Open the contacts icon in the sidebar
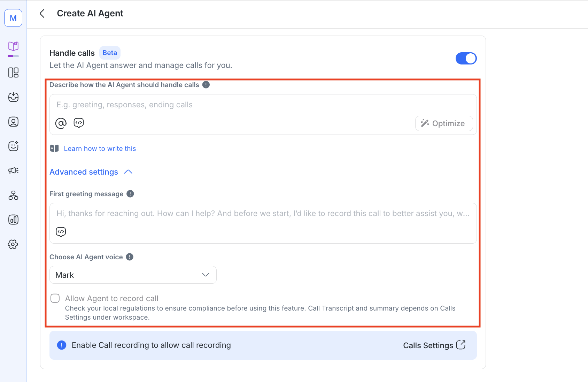The height and width of the screenshot is (382, 588). (13, 122)
